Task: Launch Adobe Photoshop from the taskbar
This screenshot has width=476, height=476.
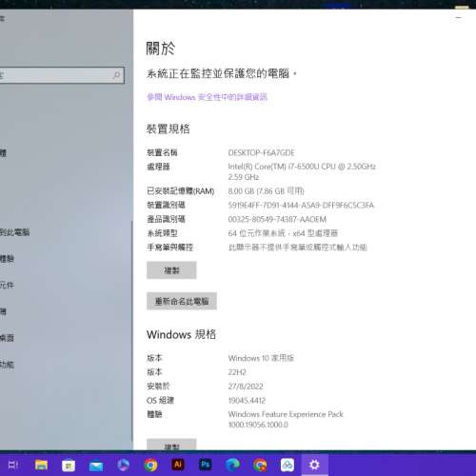Action: (206, 465)
